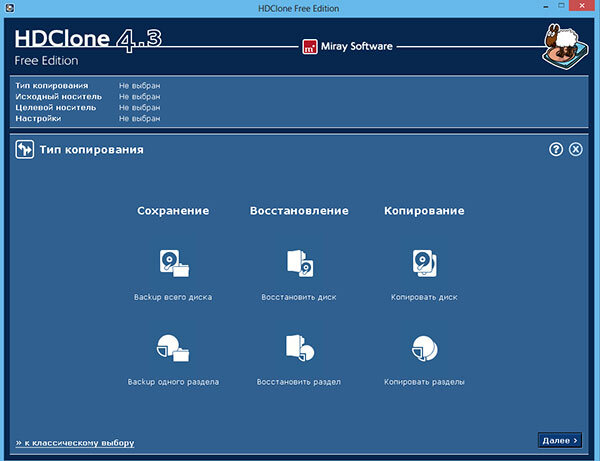Close the panel with the round X icon
Viewport: 600px width, 461px height.
pyautogui.click(x=576, y=149)
